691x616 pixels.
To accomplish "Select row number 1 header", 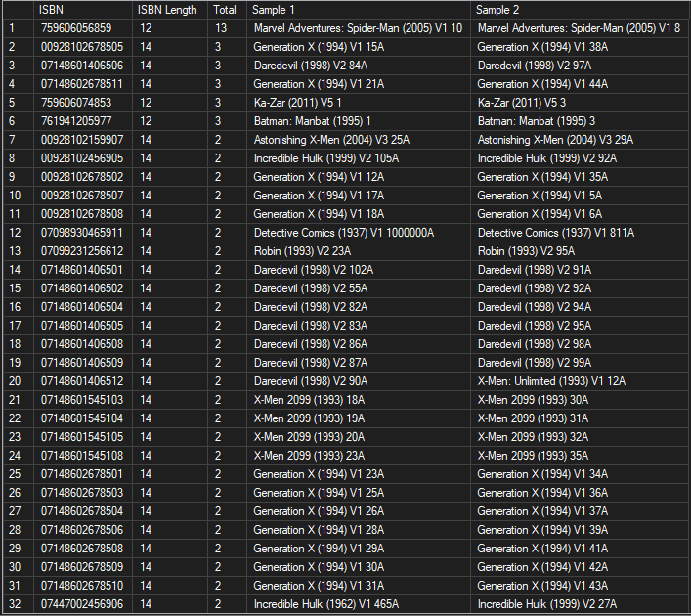I will coord(17,28).
